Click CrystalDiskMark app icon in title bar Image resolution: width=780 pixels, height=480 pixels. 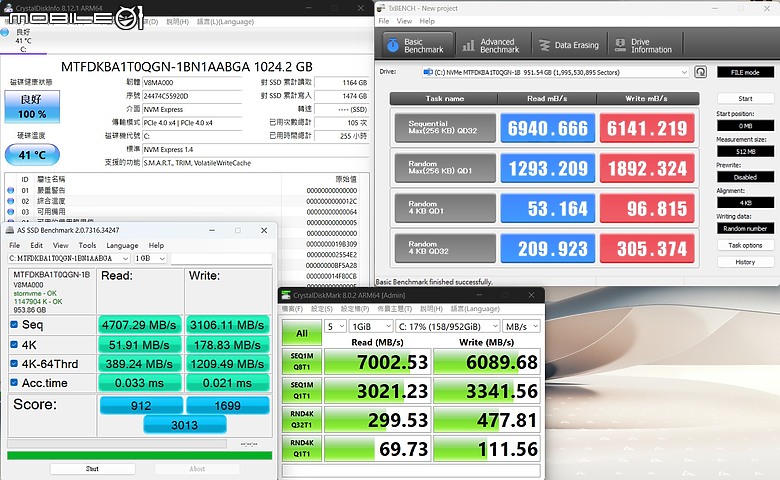click(x=286, y=295)
